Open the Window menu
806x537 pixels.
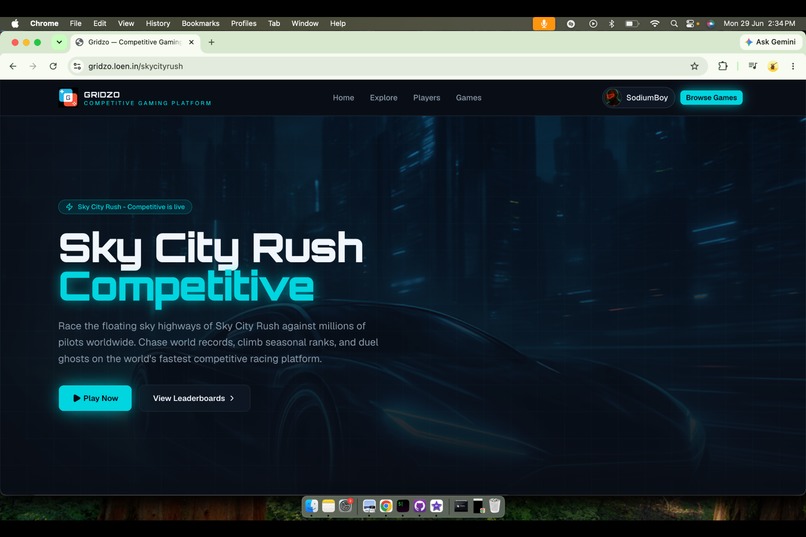(305, 24)
